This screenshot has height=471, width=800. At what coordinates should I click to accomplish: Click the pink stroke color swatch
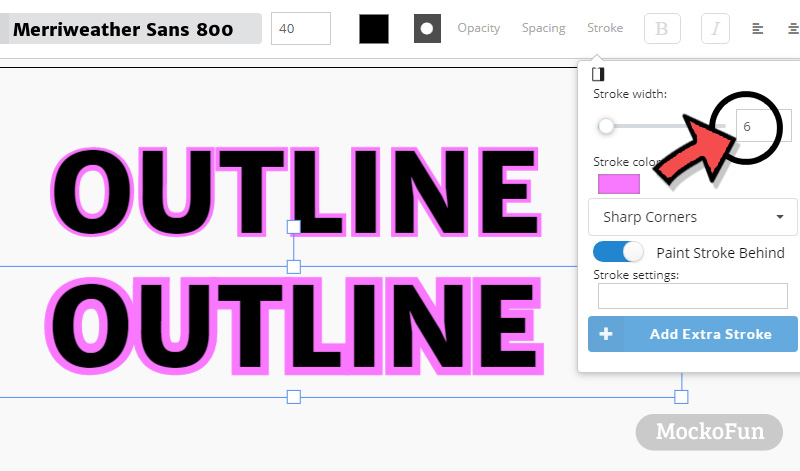click(x=618, y=184)
